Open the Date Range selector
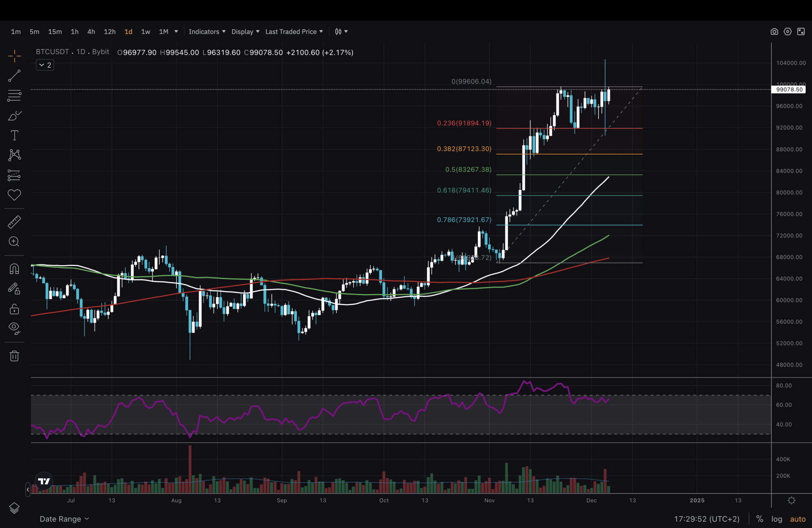 (64, 519)
